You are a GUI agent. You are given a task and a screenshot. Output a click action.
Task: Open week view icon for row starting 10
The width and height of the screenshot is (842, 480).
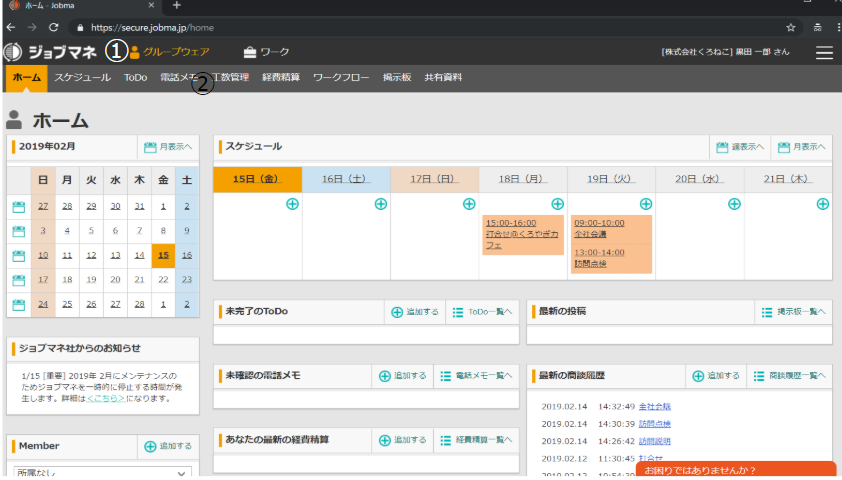coord(19,256)
